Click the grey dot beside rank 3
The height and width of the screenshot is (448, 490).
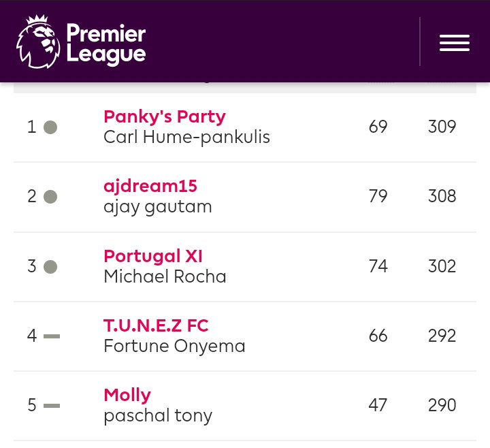pyautogui.click(x=50, y=267)
